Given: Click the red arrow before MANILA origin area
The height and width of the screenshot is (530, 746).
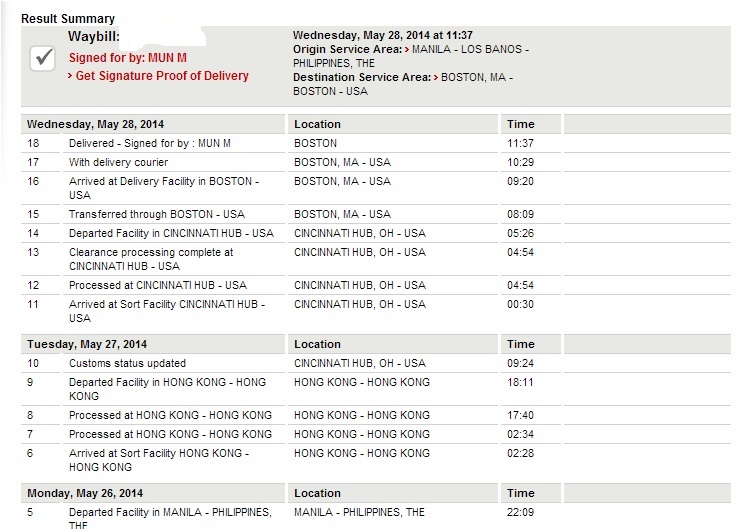Looking at the screenshot, I should [407, 49].
